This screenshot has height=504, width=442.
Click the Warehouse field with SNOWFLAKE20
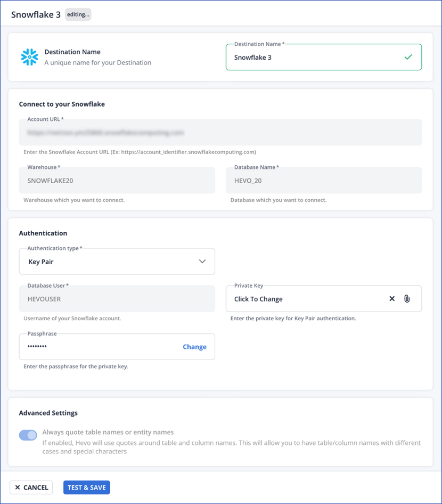[117, 180]
